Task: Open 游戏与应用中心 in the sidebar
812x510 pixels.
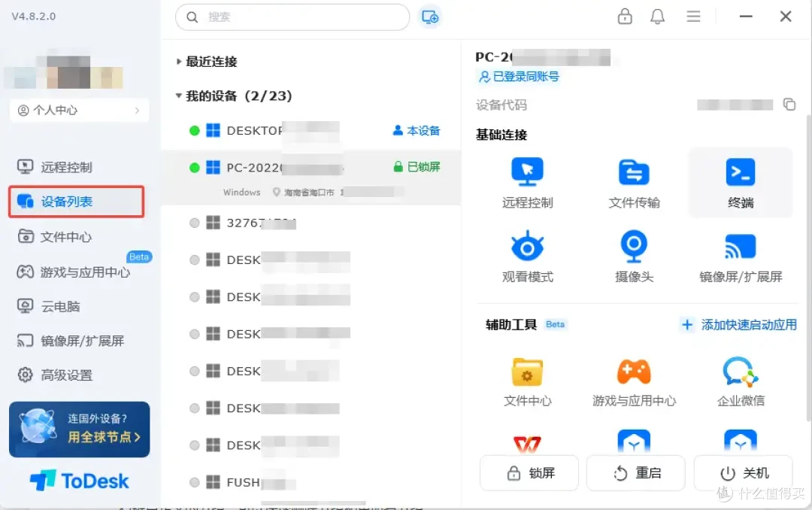Action: click(x=73, y=272)
